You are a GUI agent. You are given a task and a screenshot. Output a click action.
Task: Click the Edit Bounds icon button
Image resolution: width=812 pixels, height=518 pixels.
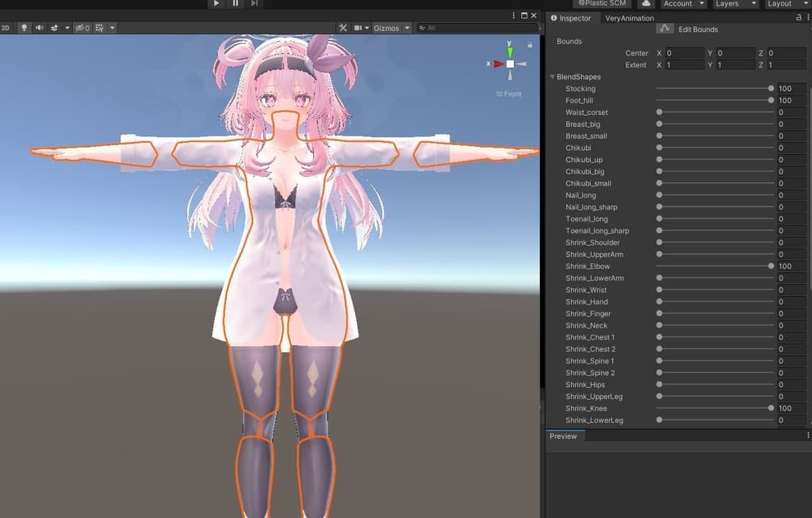point(665,29)
